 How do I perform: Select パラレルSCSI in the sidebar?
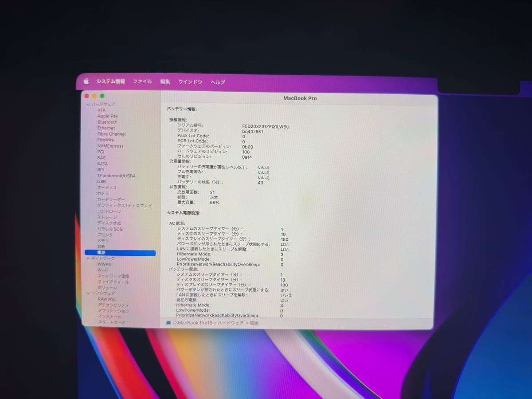click(x=110, y=229)
